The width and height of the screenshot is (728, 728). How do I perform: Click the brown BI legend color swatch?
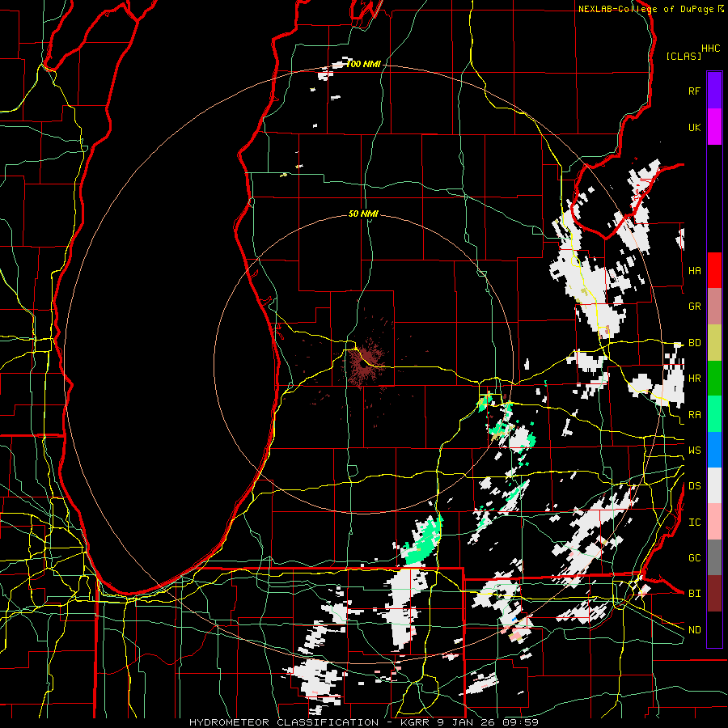[714, 594]
